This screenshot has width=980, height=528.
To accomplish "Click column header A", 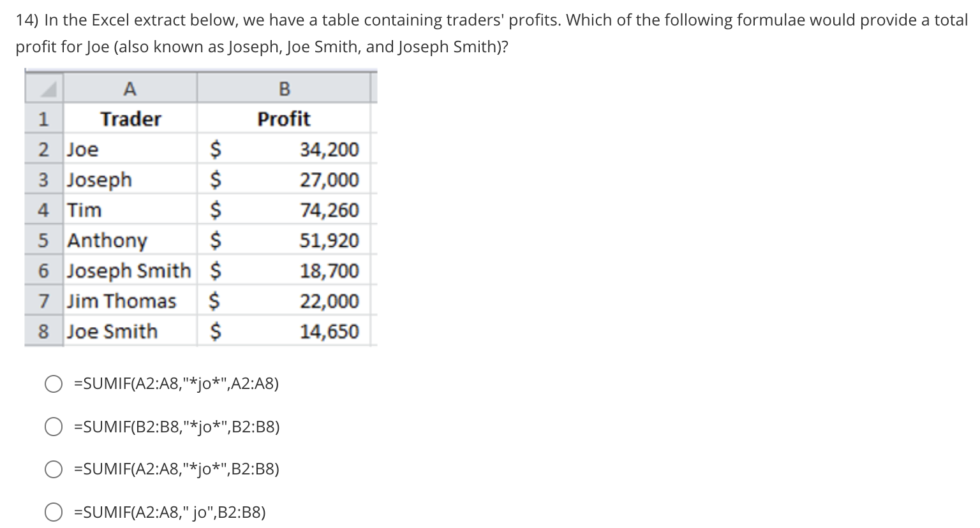I will coord(130,89).
